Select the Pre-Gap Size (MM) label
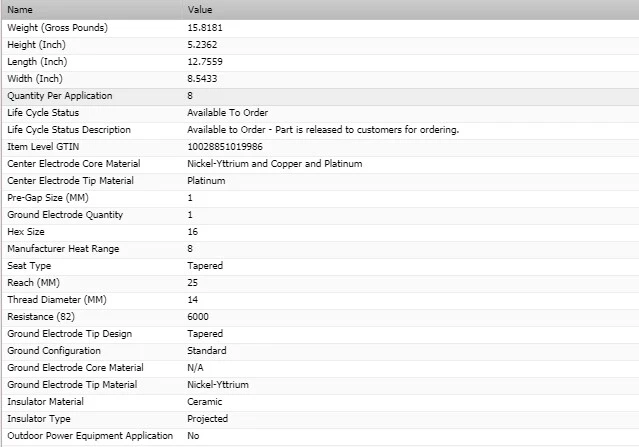Image resolution: width=639 pixels, height=447 pixels. coord(49,198)
